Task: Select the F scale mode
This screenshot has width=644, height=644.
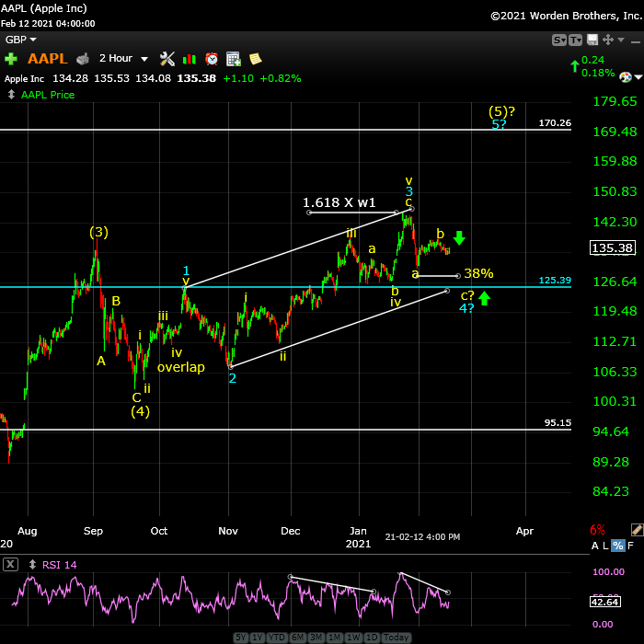Action: click(x=631, y=546)
